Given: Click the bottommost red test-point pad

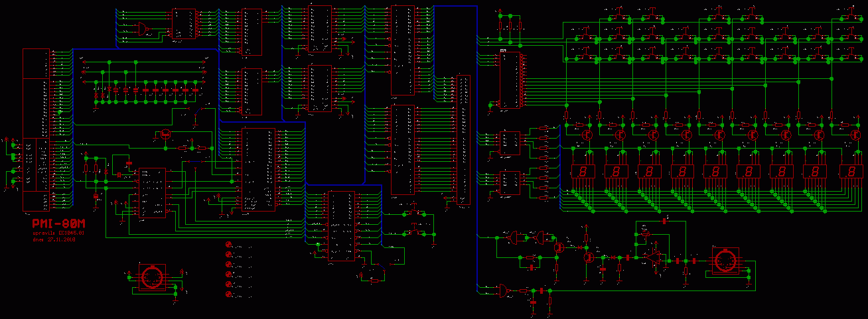Looking at the screenshot, I should (x=230, y=293).
